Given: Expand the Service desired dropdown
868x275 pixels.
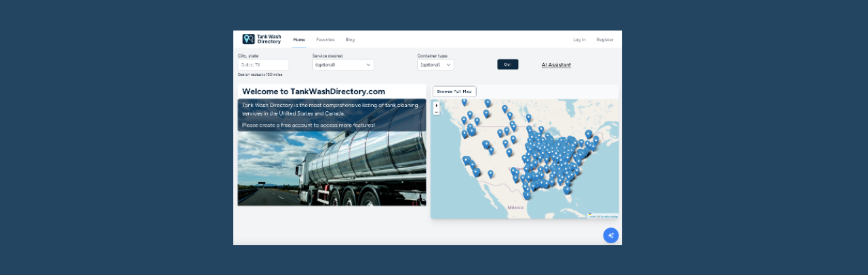Looking at the screenshot, I should 342,65.
